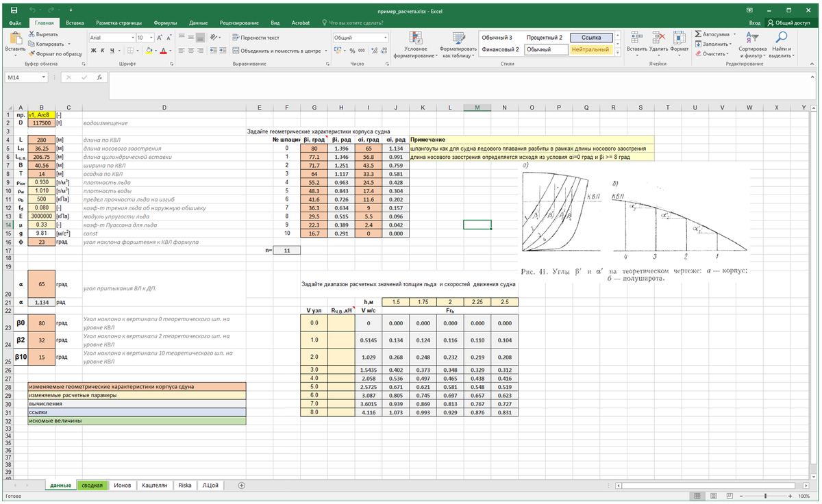
Task: Toggle italic formatting (К)
Action: [102, 51]
